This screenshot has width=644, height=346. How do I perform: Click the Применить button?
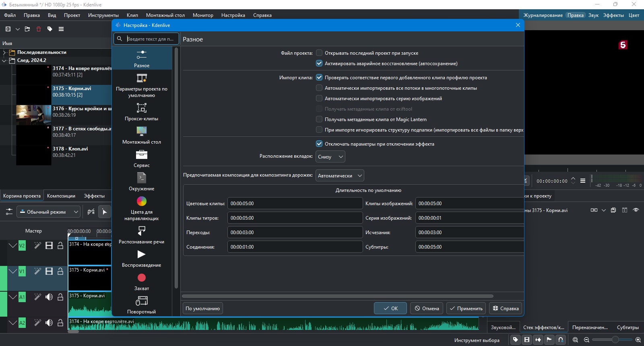(466, 308)
